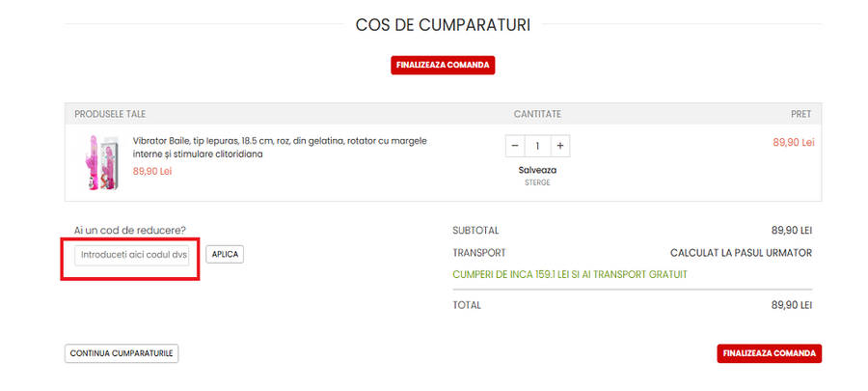
Task: Click Continua Cumparaturile button
Action: click(122, 353)
